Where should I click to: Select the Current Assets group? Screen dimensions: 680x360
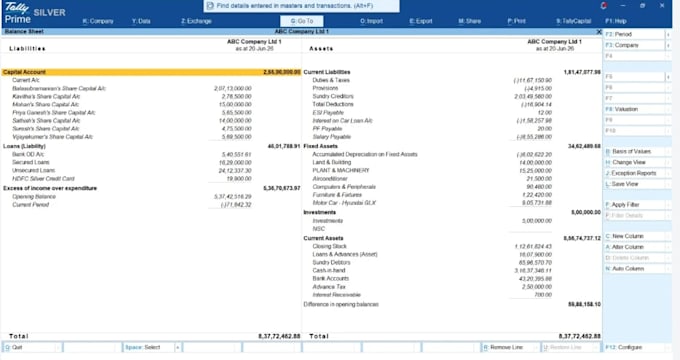(452, 238)
